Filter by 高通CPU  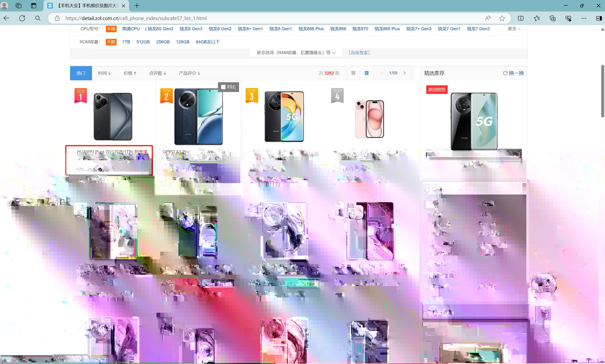[x=131, y=29]
